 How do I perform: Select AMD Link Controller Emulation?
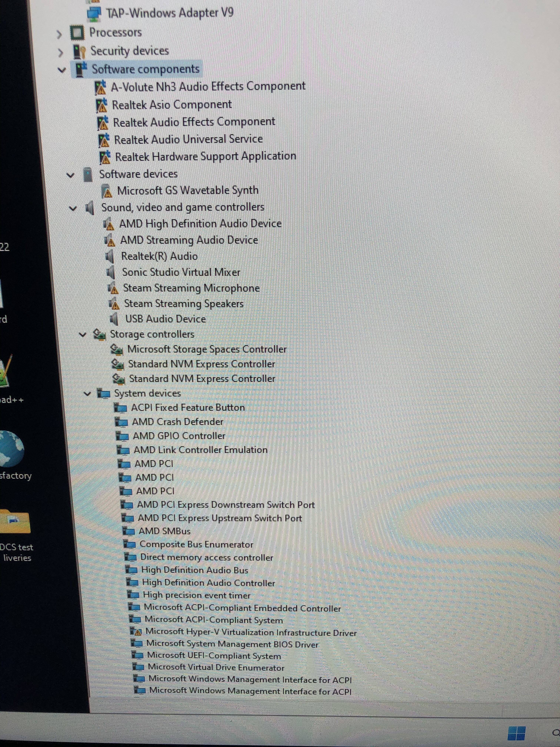201,450
